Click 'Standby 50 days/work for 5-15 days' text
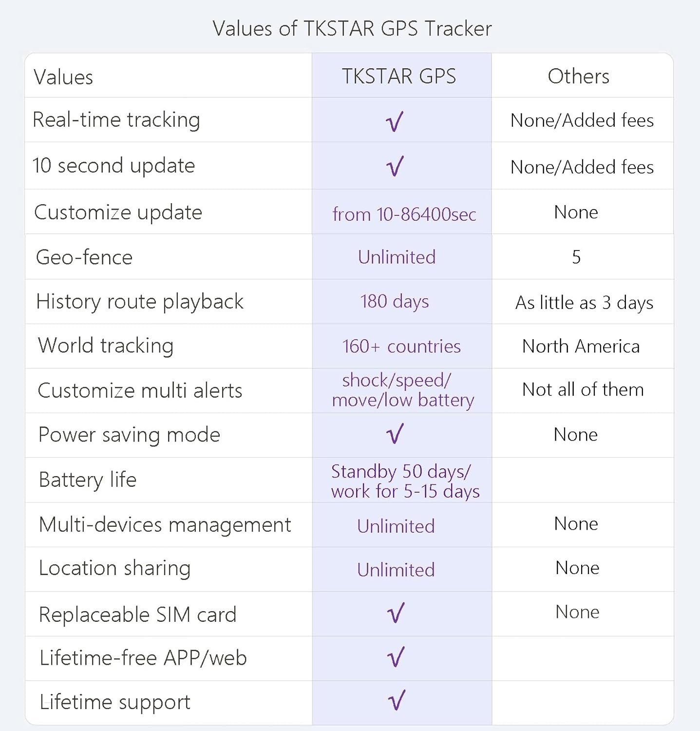 (x=405, y=481)
